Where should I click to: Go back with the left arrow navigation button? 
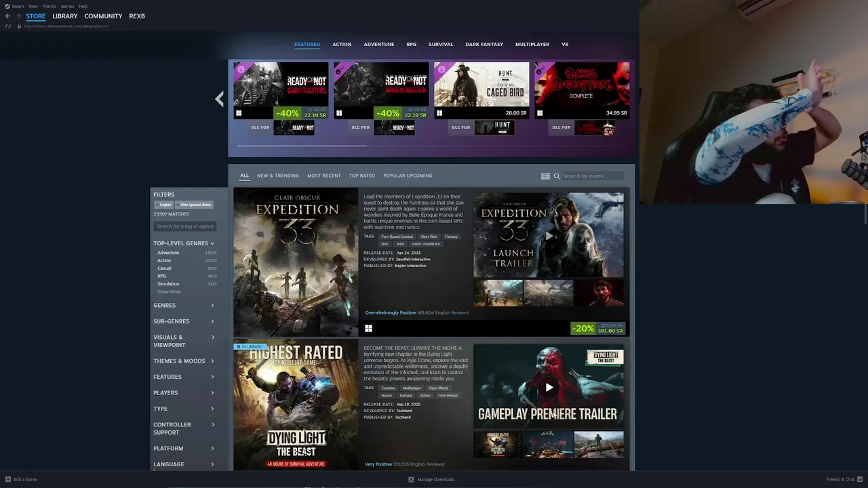point(7,16)
